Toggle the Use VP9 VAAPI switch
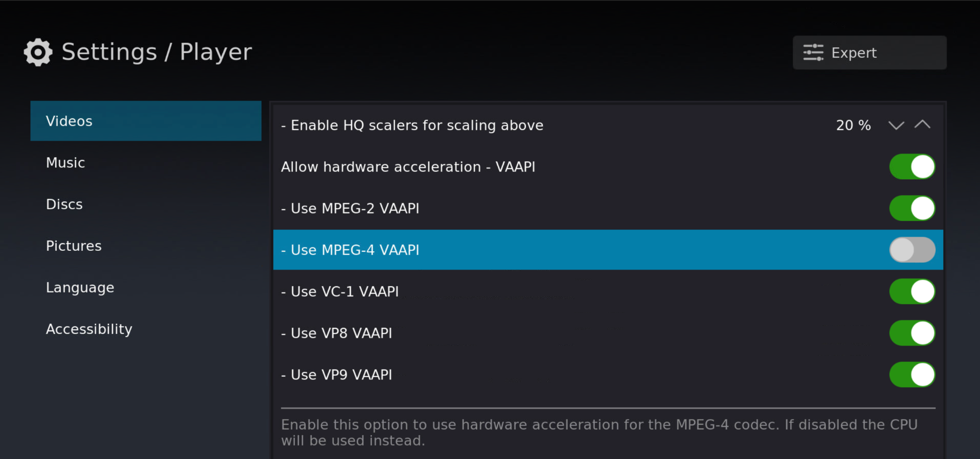 click(912, 375)
